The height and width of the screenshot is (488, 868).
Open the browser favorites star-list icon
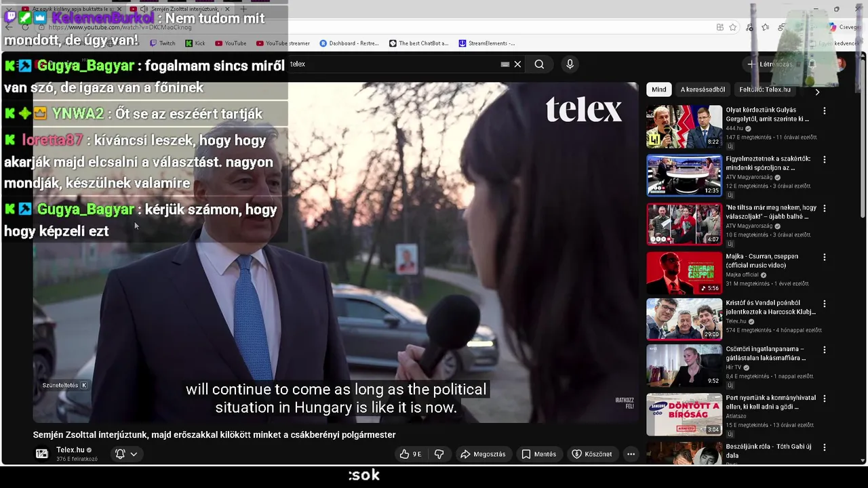(x=765, y=27)
